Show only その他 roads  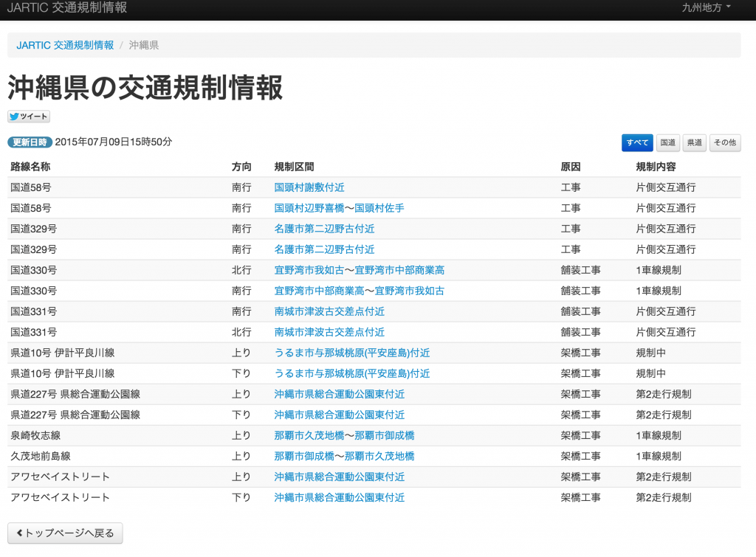point(724,143)
